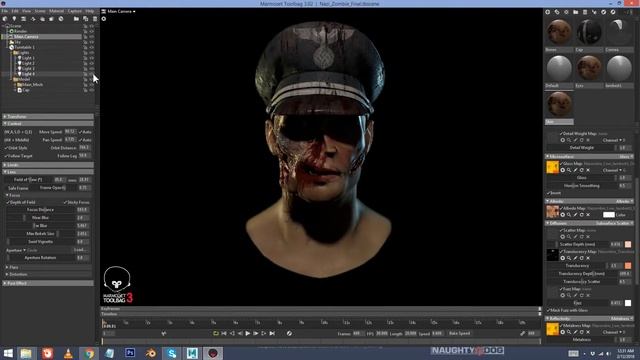Play the timeline animation
The height and width of the screenshot is (360, 640).
(x=248, y=333)
